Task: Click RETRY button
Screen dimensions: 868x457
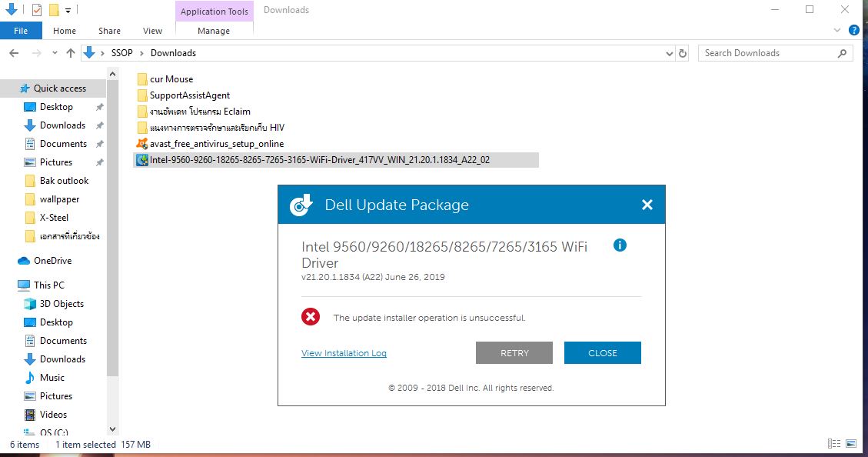Action: (514, 353)
